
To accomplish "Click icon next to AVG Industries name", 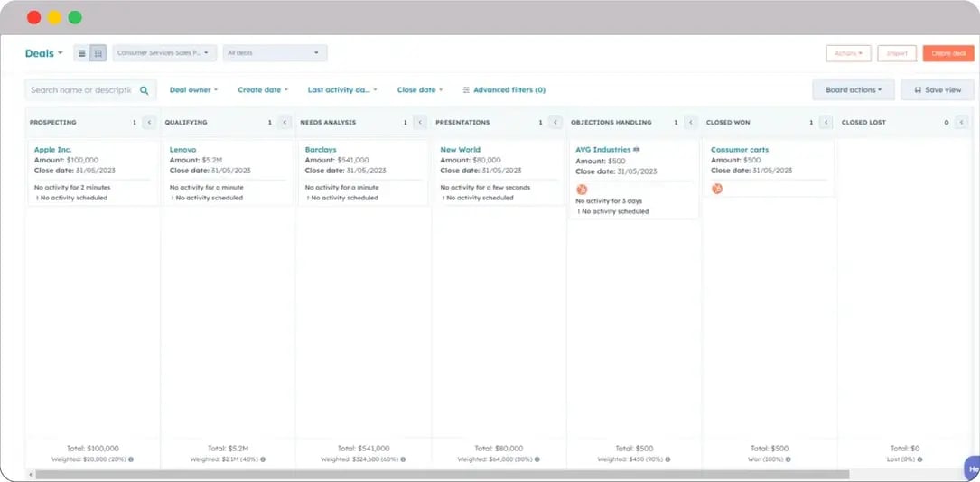I will pos(636,150).
